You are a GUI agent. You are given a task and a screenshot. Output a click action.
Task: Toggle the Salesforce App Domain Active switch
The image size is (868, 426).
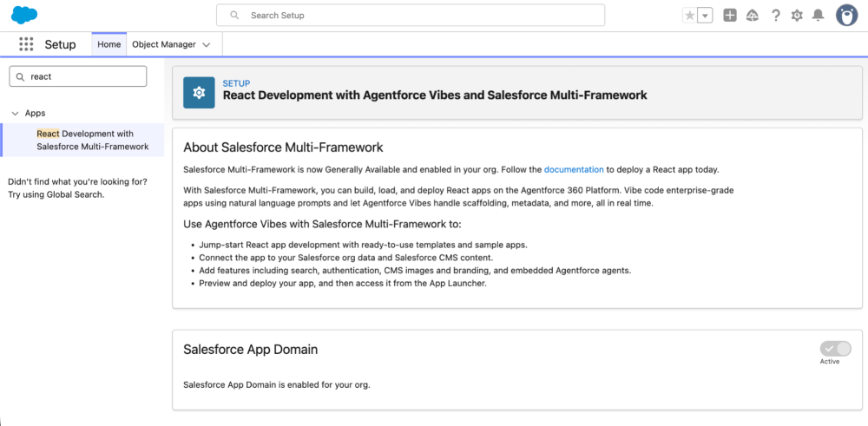[835, 349]
